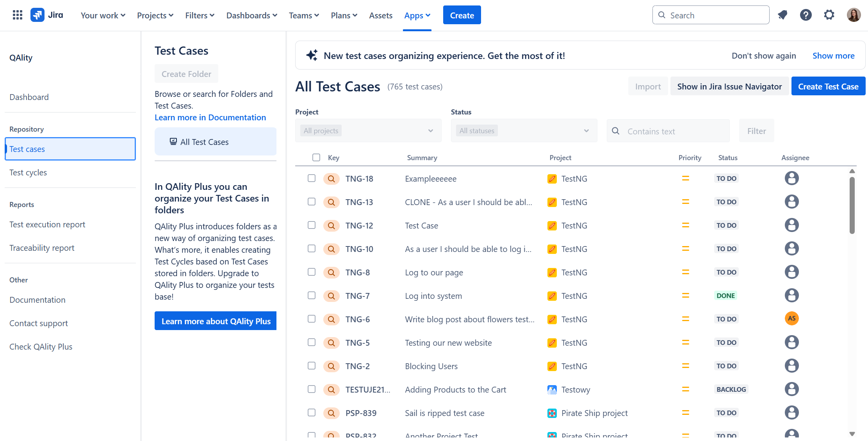Image resolution: width=868 pixels, height=441 pixels.
Task: Open the All statuses dropdown
Action: pyautogui.click(x=524, y=130)
